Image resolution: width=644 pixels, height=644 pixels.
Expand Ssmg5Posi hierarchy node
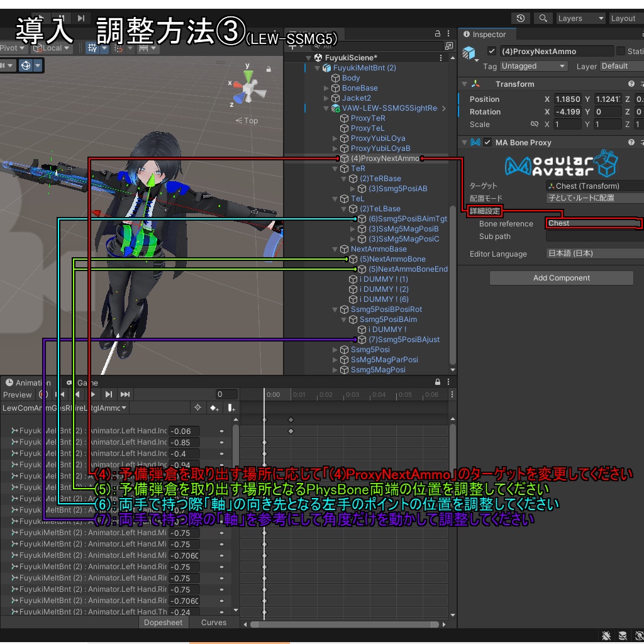tap(335, 350)
